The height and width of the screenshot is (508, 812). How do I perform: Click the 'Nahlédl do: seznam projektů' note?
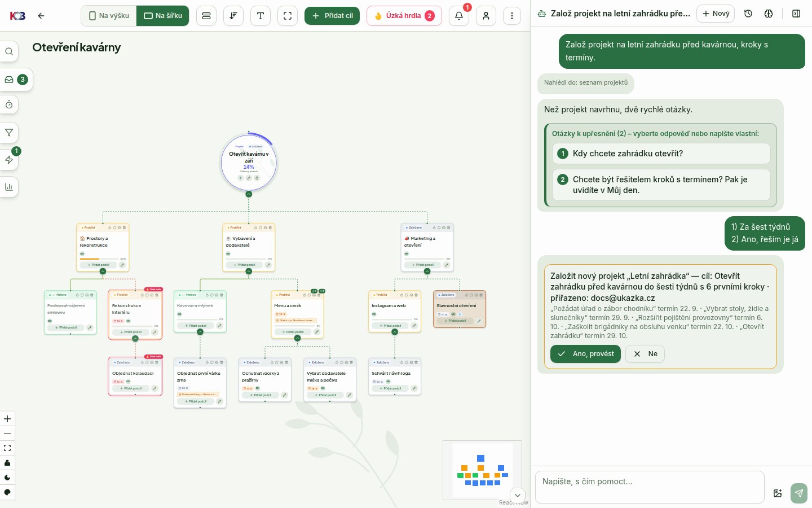coord(586,83)
